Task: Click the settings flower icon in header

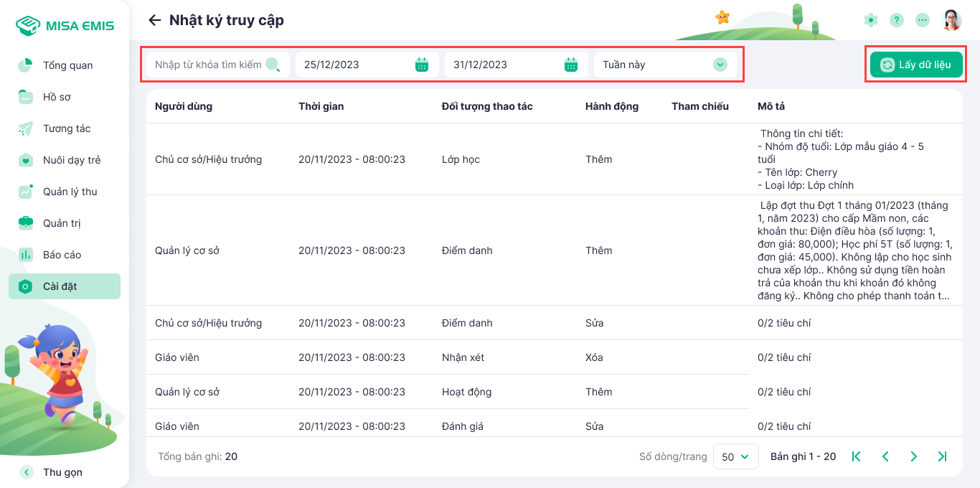Action: tap(871, 20)
